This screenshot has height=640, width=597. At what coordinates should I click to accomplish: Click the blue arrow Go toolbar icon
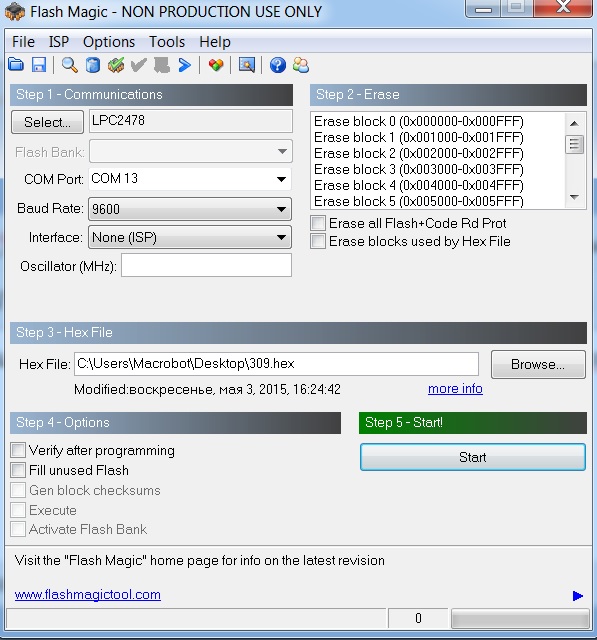[185, 65]
